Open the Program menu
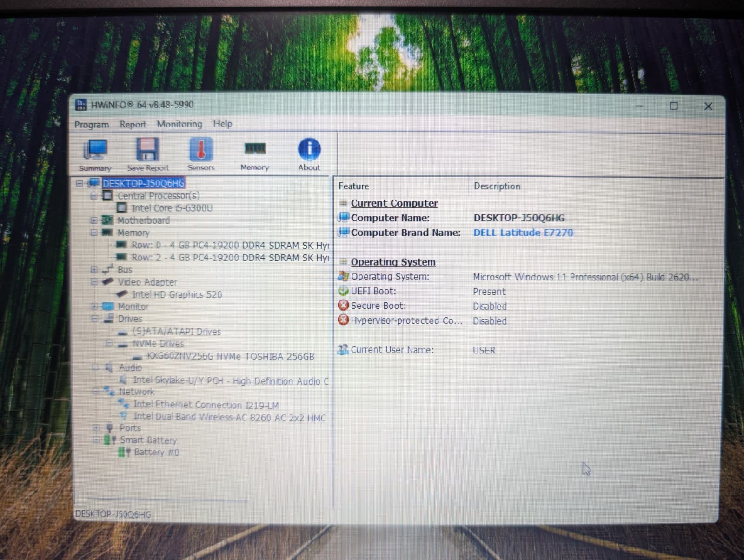The width and height of the screenshot is (744, 560). (92, 125)
